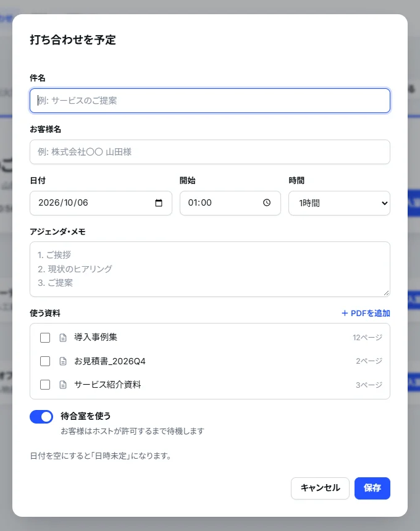The width and height of the screenshot is (420, 531).
Task: Check the お見積書_2026Q4 checkbox
Action: [45, 361]
